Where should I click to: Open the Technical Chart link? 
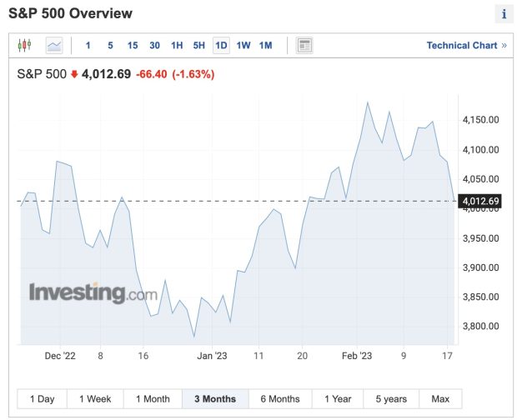462,46
